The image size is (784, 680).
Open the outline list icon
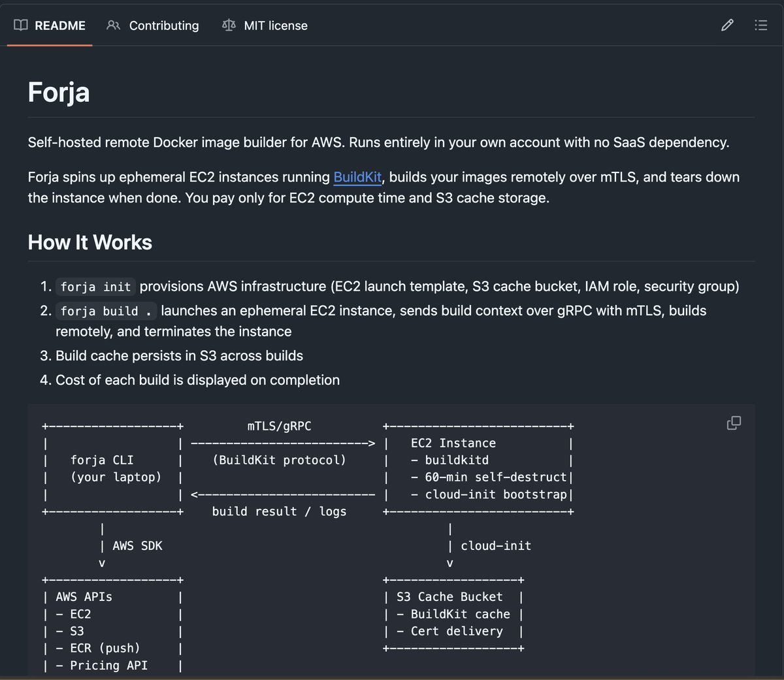click(x=760, y=25)
